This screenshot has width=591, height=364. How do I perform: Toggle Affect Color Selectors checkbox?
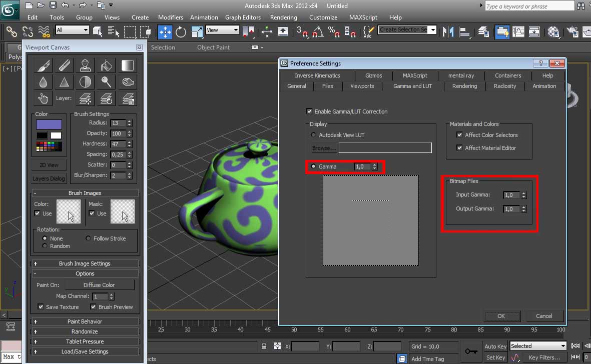coord(459,135)
